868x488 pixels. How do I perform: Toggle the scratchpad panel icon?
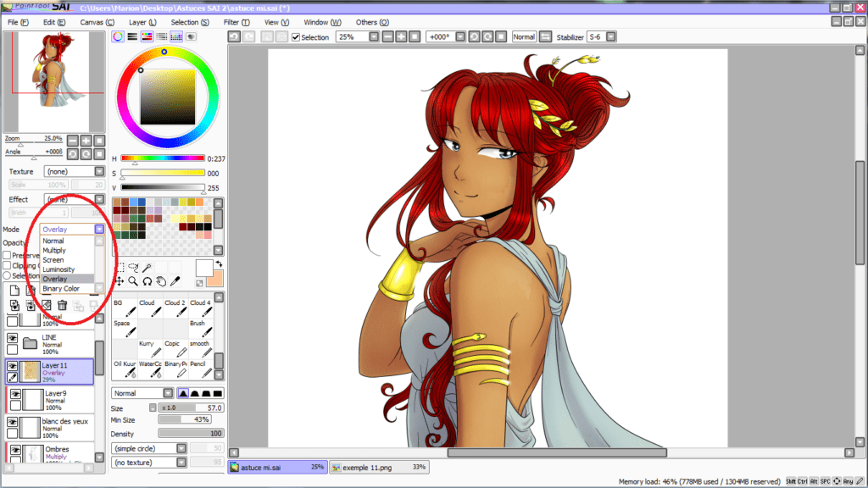click(191, 36)
